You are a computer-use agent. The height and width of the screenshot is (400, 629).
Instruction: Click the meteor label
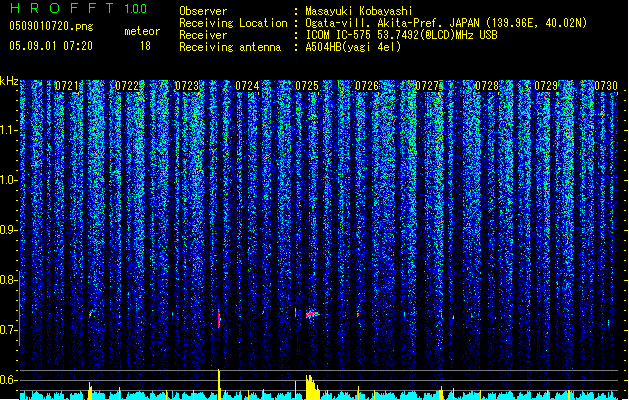pyautogui.click(x=142, y=31)
